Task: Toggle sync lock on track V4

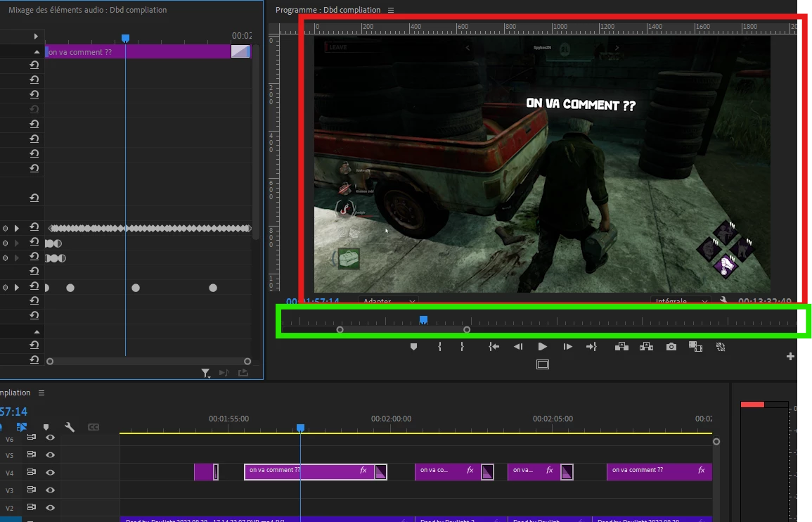Action: point(31,472)
